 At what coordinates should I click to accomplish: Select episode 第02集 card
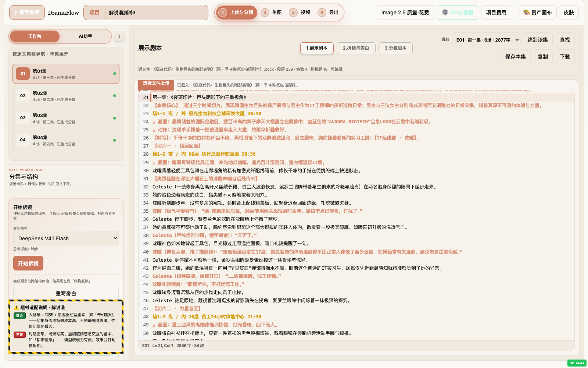point(66,96)
